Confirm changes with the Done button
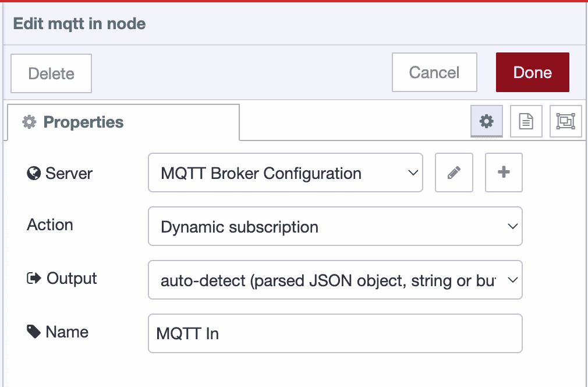Image resolution: width=588 pixels, height=387 pixels. tap(532, 72)
